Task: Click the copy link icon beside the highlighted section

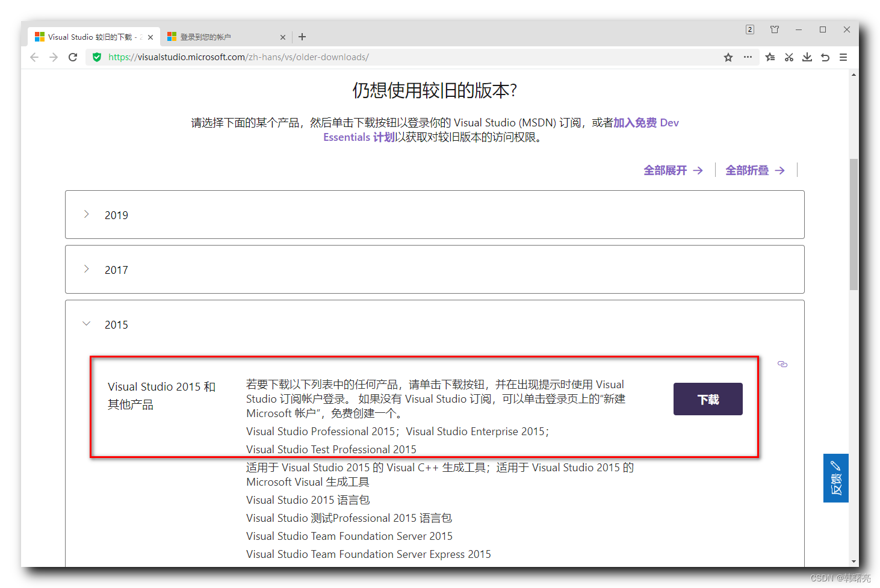Action: click(x=782, y=364)
